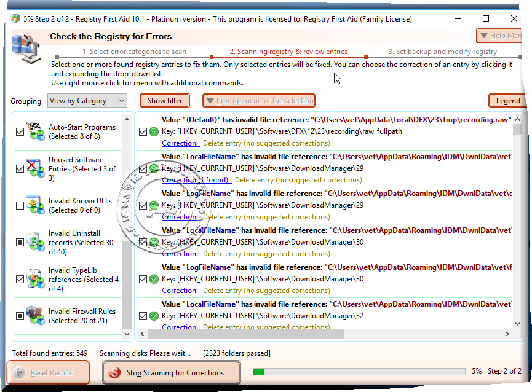Click the entries list scroll up arrow
This screenshot has width=532, height=392.
(x=517, y=119)
